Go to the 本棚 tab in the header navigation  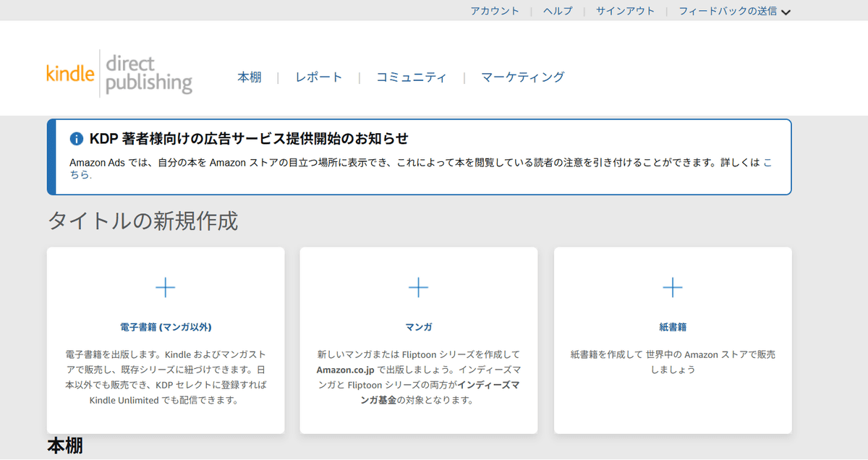250,77
